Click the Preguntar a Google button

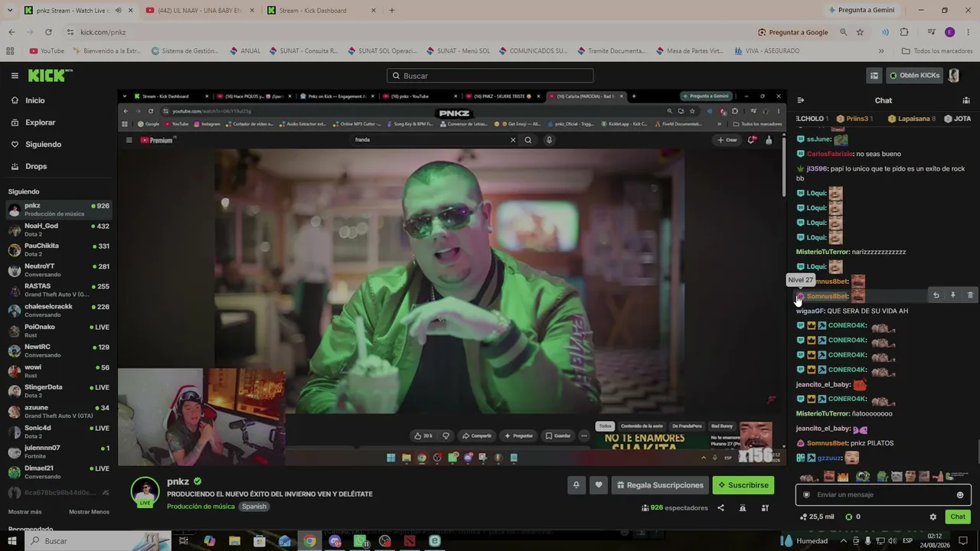[793, 32]
